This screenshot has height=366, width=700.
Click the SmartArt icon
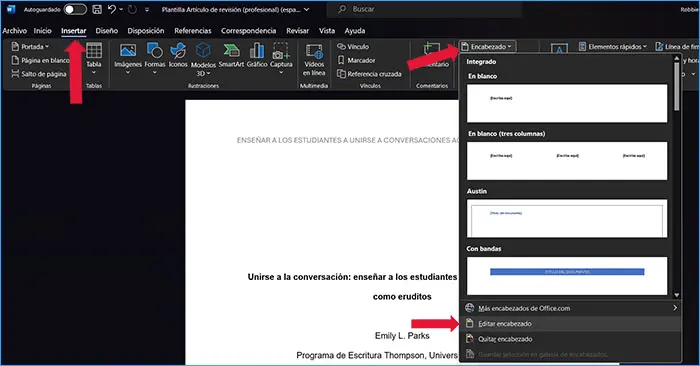coord(231,50)
